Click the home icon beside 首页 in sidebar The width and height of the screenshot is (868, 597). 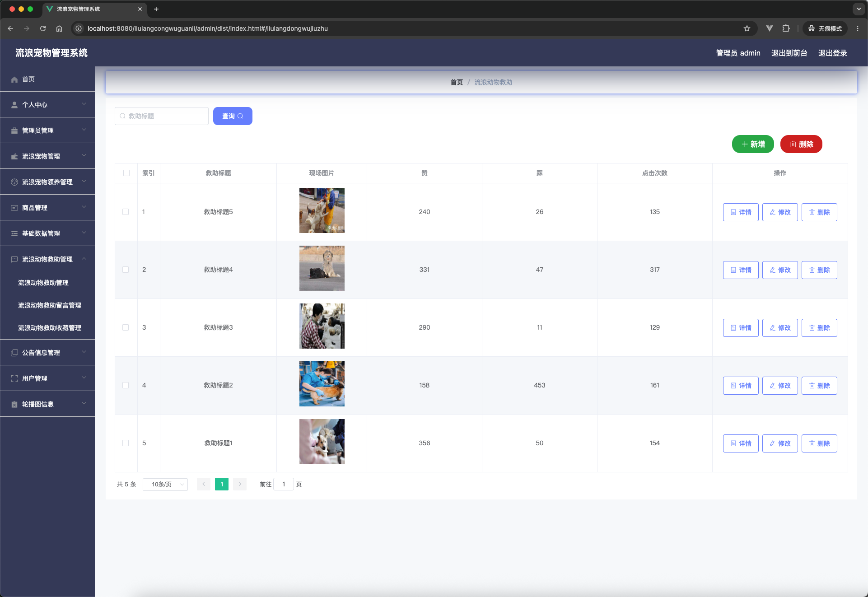[14, 79]
